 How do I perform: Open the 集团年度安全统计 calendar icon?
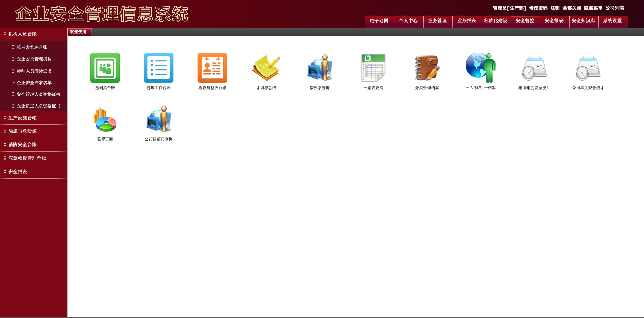[x=534, y=68]
